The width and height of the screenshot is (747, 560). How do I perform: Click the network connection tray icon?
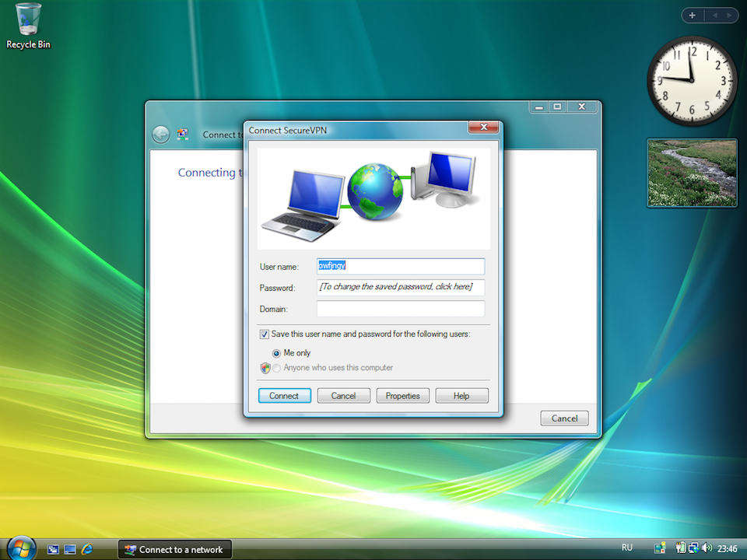[x=693, y=548]
